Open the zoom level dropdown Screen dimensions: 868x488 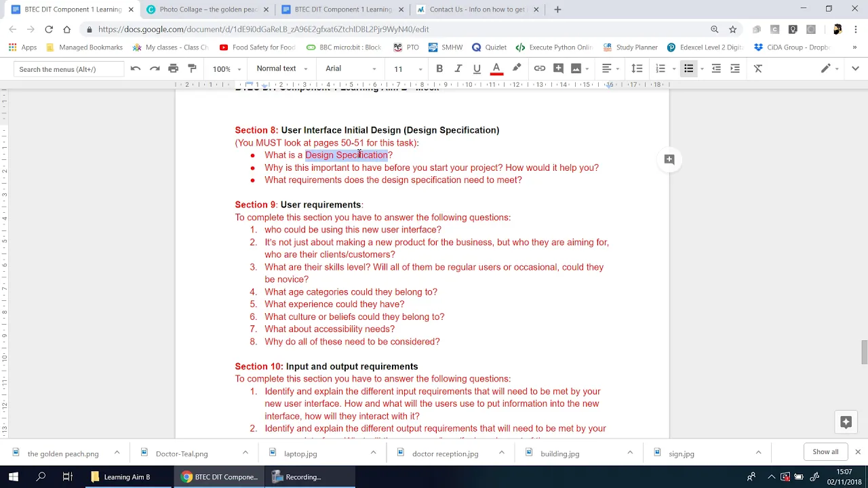[226, 69]
